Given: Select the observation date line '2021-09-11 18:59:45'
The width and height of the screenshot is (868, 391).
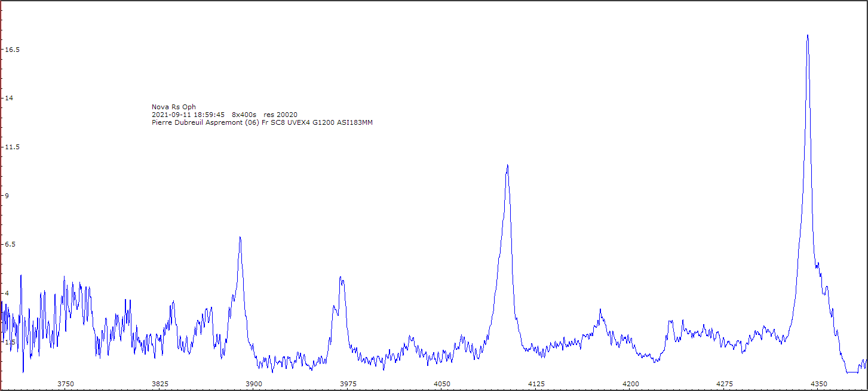Looking at the screenshot, I should (x=188, y=115).
